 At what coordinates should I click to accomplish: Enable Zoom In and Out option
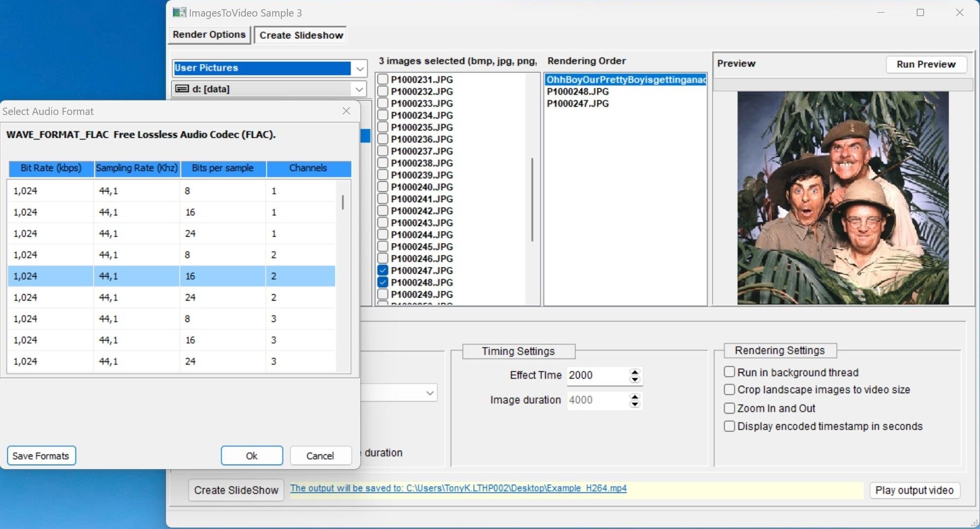click(729, 408)
